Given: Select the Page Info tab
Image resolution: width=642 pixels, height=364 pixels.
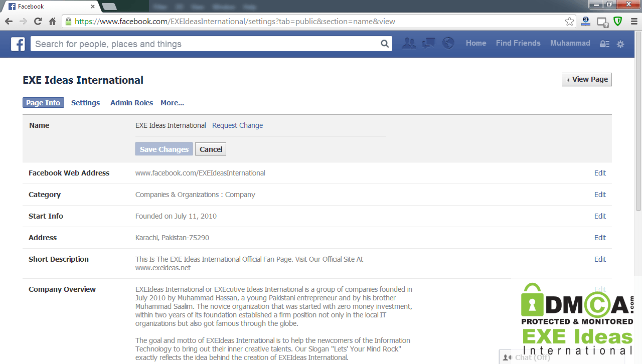Looking at the screenshot, I should (43, 103).
